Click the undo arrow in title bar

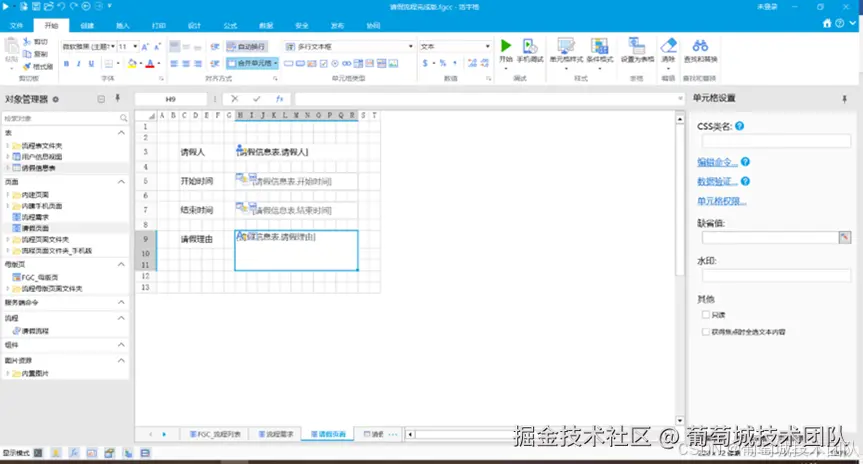(61, 7)
